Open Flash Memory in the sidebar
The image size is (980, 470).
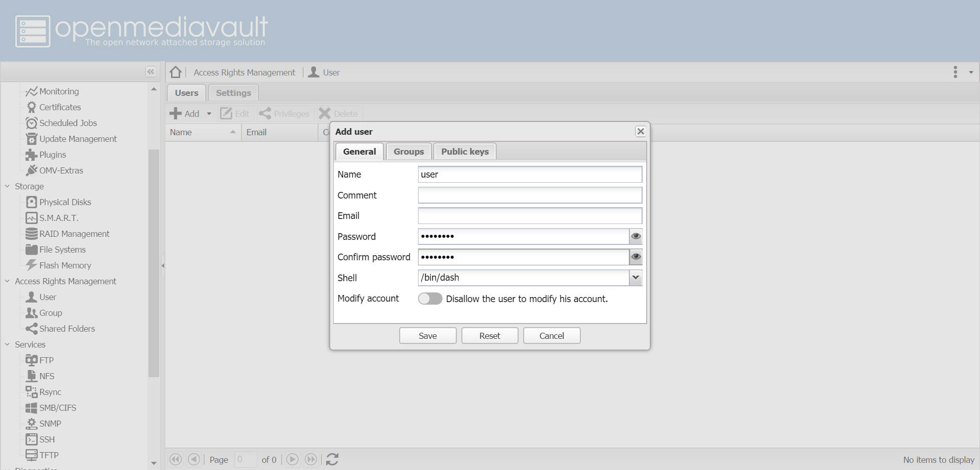(x=59, y=265)
